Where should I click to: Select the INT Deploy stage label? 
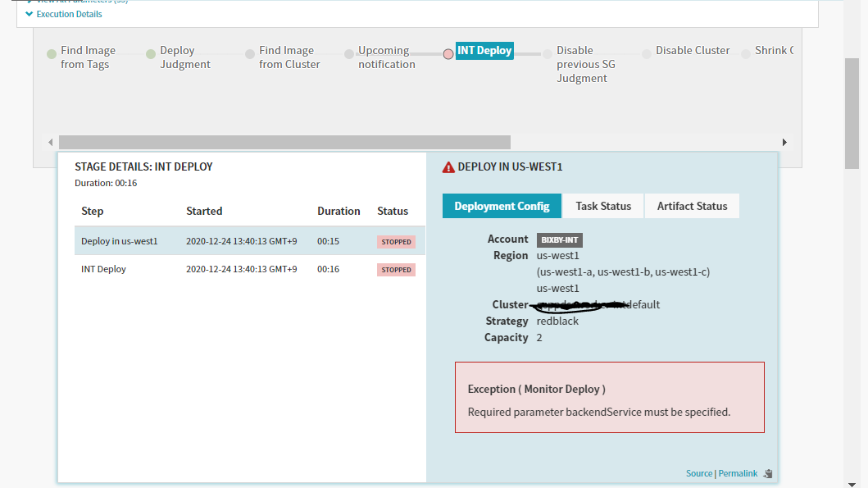484,50
